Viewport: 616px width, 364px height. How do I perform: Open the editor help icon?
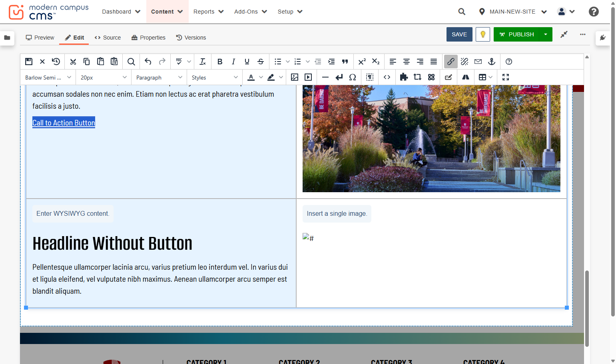pyautogui.click(x=509, y=62)
